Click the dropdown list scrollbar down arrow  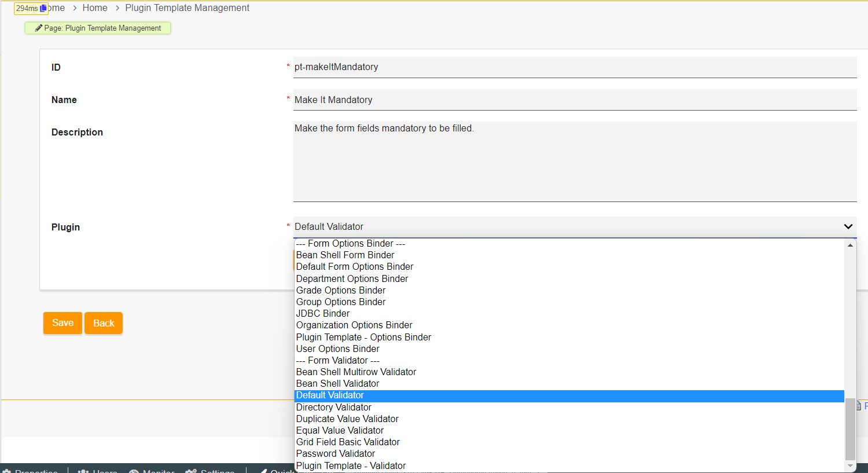pyautogui.click(x=850, y=465)
